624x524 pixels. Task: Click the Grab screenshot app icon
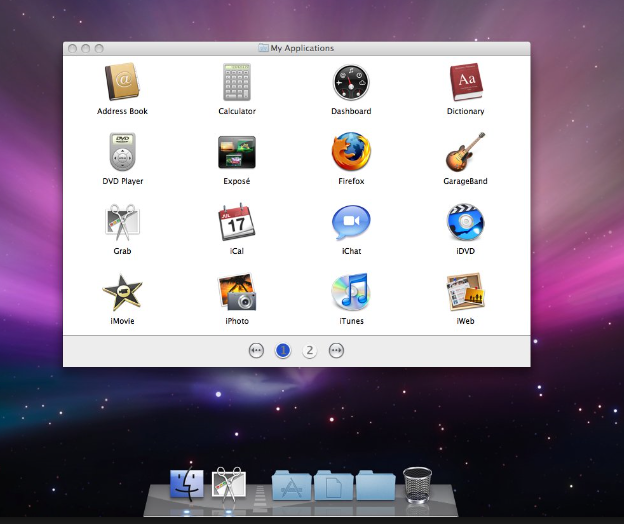click(123, 222)
